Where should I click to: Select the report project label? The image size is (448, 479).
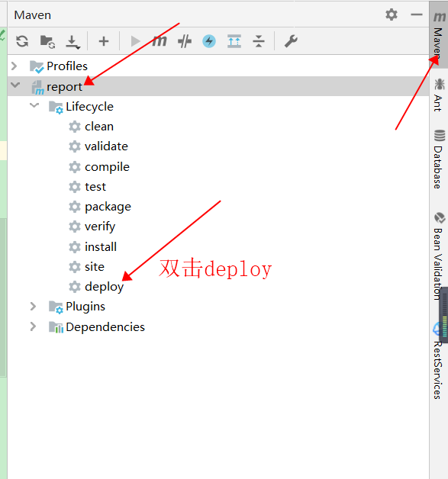click(x=64, y=87)
